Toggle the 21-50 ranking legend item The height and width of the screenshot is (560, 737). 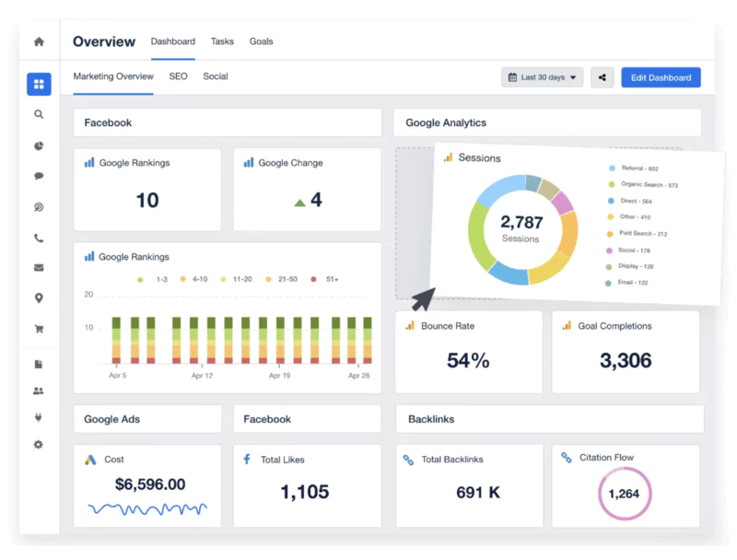(282, 279)
